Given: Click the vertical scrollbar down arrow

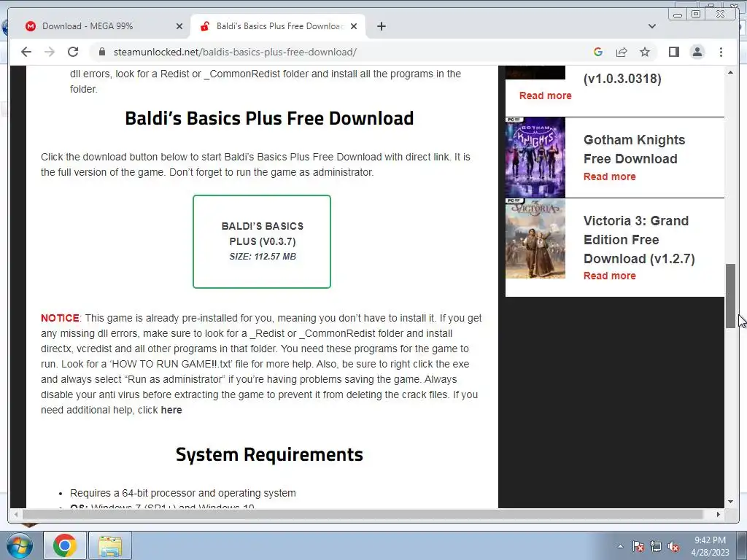Looking at the screenshot, I should coord(730,502).
